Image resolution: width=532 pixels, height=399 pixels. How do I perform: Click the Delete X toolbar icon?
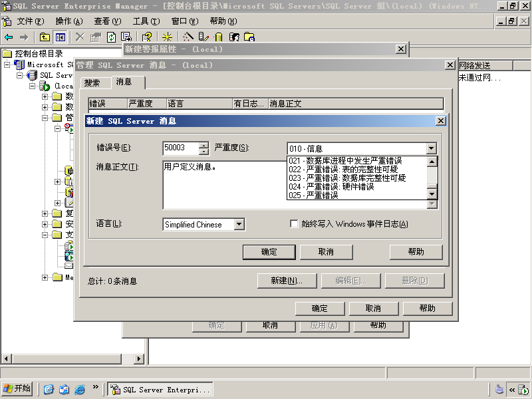(x=80, y=37)
